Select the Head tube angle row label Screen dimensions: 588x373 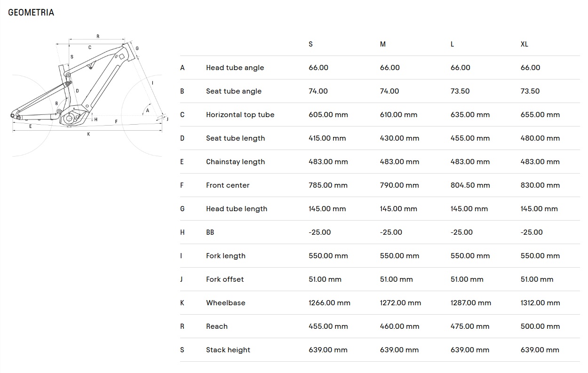pos(235,68)
